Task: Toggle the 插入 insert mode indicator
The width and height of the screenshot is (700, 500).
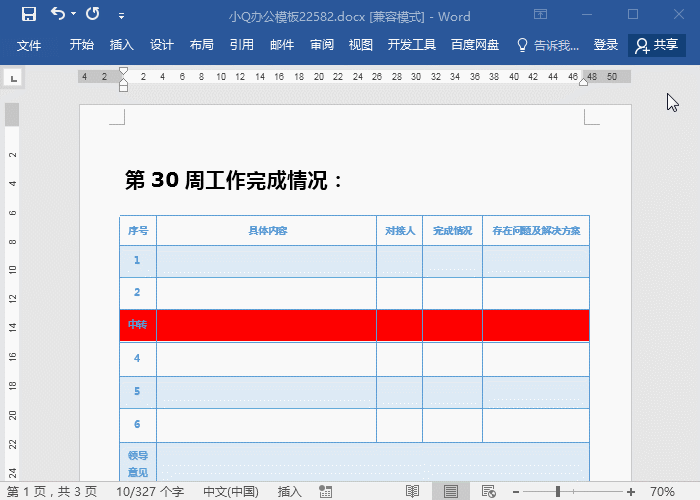Action: (x=289, y=492)
